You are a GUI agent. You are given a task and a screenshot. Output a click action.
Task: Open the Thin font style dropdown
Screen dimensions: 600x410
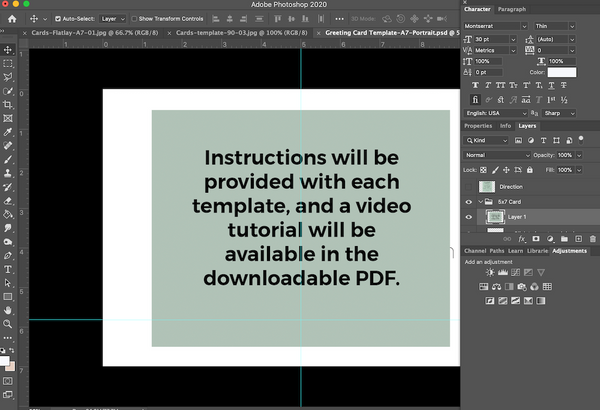[572, 26]
